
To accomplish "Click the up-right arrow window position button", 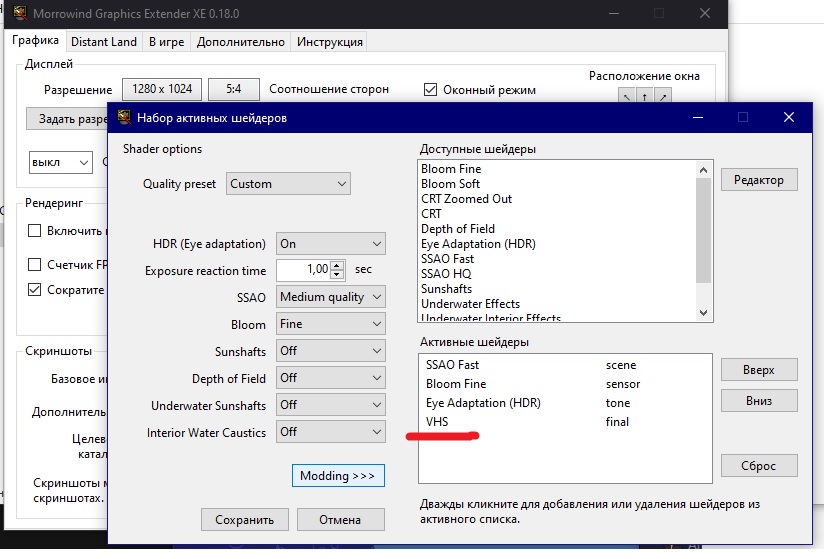I will (x=663, y=96).
